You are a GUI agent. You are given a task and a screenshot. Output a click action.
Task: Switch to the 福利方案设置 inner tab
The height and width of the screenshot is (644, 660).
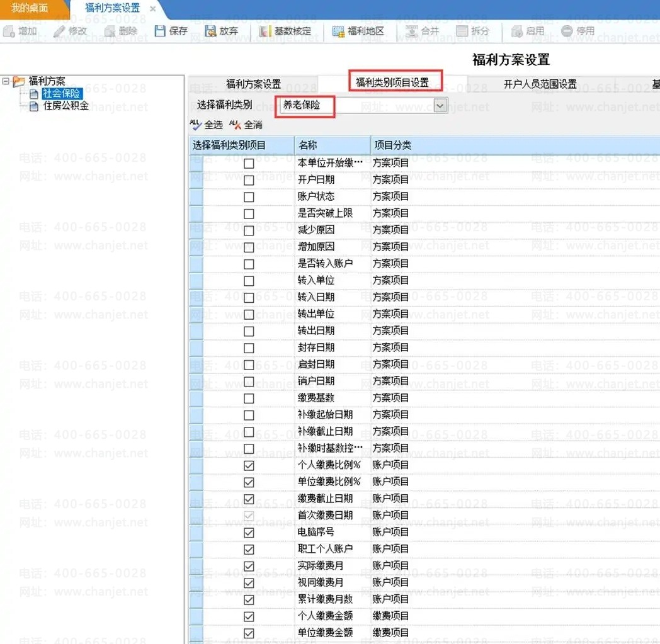click(x=253, y=84)
